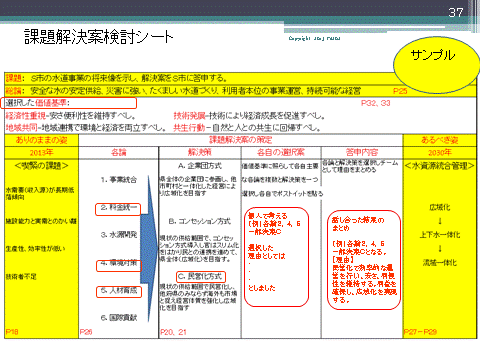Click the boxed item 2. 料金統一
Screen dimensions: 480x360
coord(118,209)
